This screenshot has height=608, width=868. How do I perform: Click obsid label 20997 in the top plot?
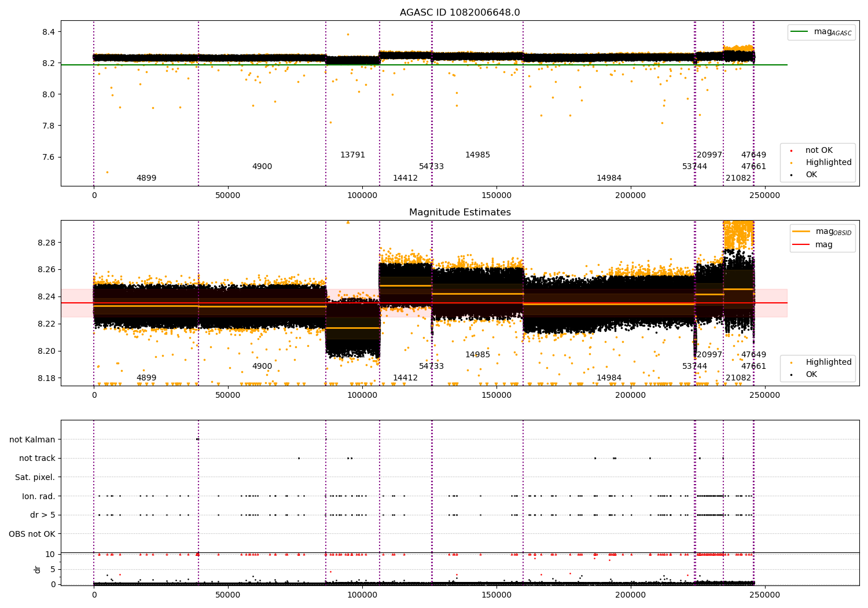[x=709, y=155]
